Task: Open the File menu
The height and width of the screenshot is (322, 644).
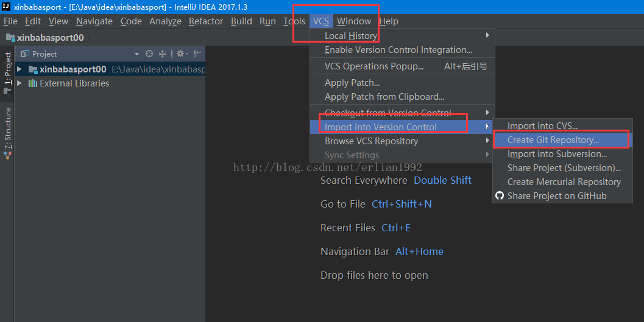Action: (x=10, y=21)
